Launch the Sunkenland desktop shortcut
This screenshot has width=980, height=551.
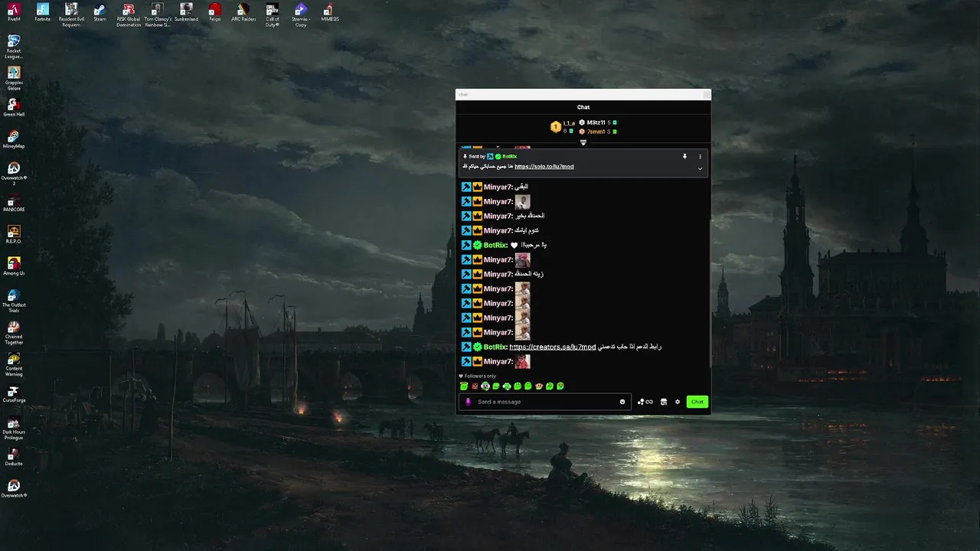[x=186, y=12]
